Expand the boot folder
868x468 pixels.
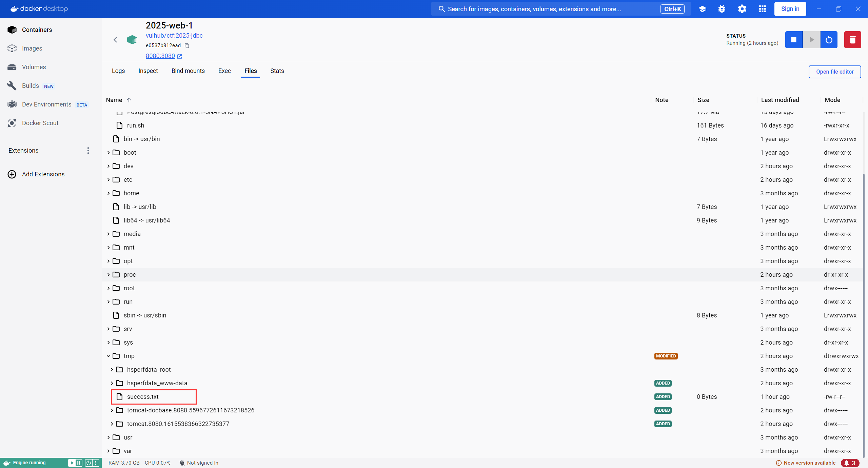click(x=108, y=153)
